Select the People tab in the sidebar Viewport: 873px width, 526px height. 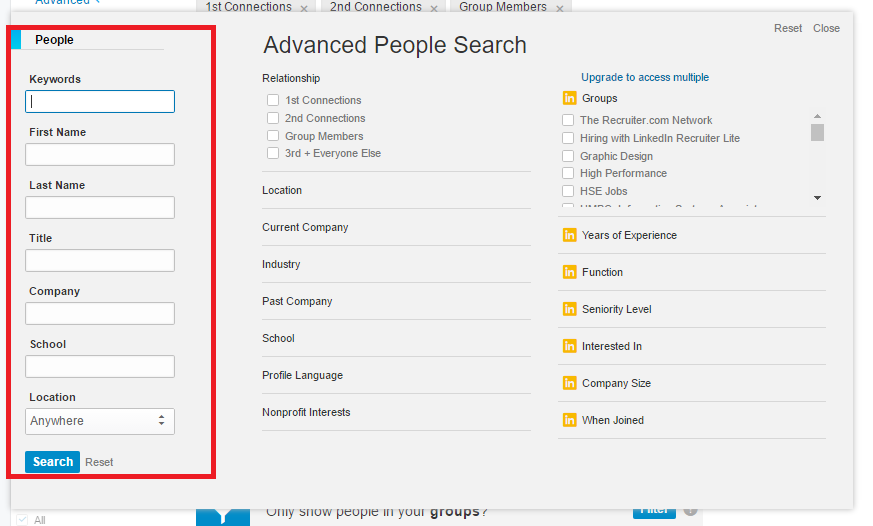pos(54,40)
